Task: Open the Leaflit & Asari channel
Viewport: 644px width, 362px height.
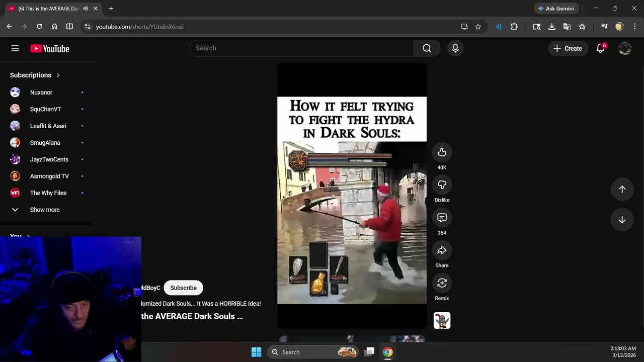Action: click(48, 126)
